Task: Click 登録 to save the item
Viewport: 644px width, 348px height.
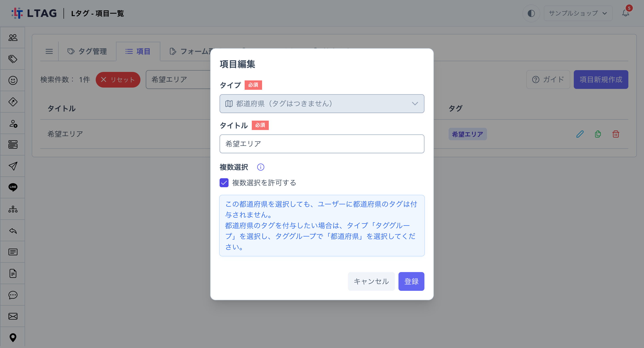Action: pos(411,281)
